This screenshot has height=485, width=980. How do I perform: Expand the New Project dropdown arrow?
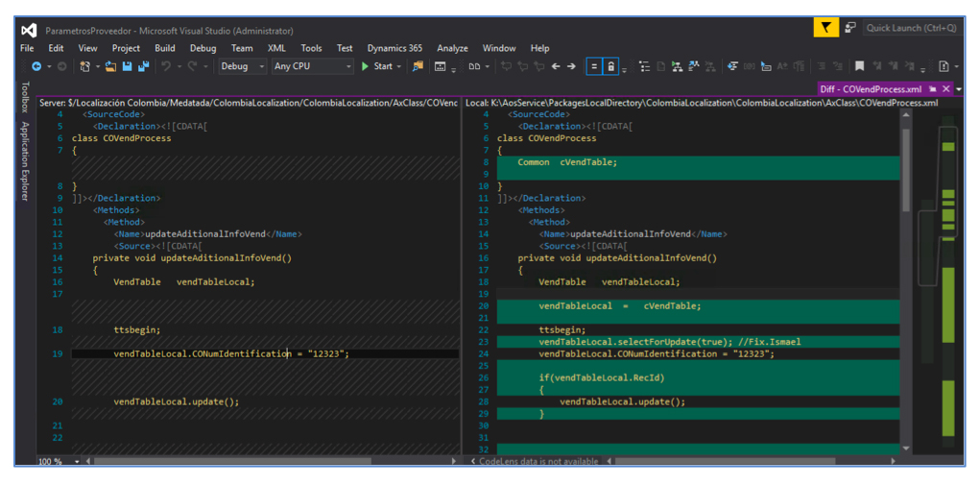(98, 67)
